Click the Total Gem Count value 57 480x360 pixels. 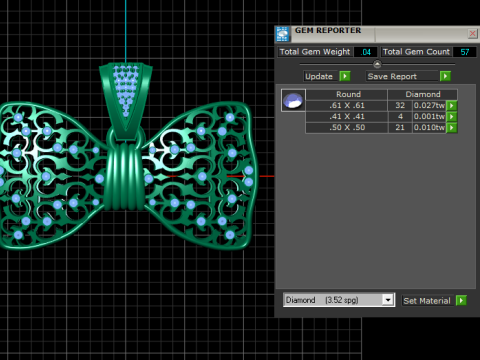click(x=465, y=52)
